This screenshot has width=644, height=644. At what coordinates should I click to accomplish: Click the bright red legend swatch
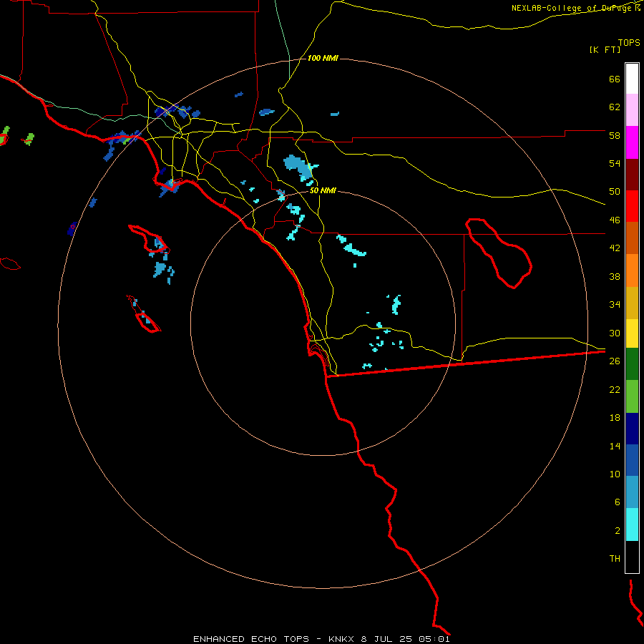(x=632, y=207)
